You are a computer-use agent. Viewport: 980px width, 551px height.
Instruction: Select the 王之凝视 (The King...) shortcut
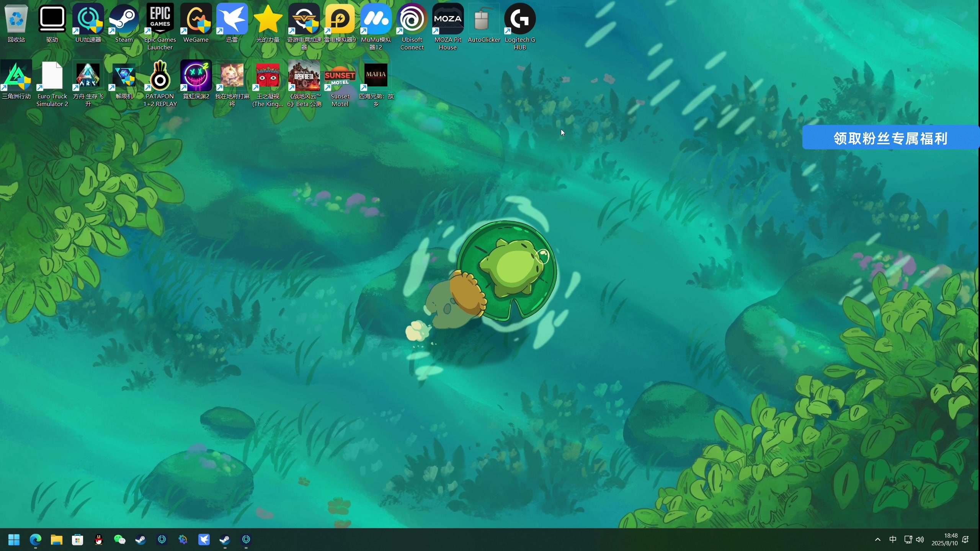(x=268, y=83)
